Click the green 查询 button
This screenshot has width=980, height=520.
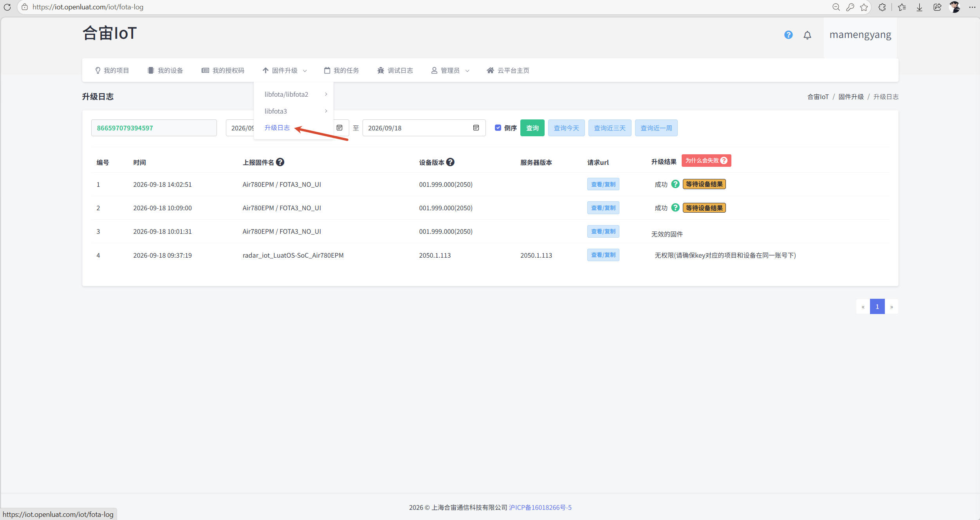[532, 128]
